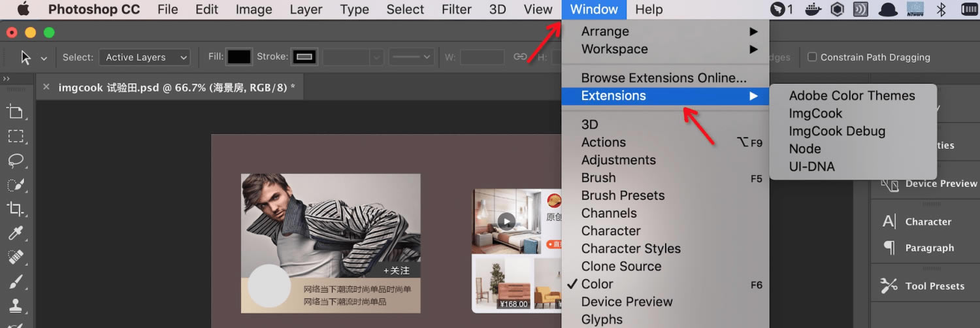This screenshot has width=980, height=328.
Task: Close the imgcook 试验田.psd document tab
Action: click(46, 87)
